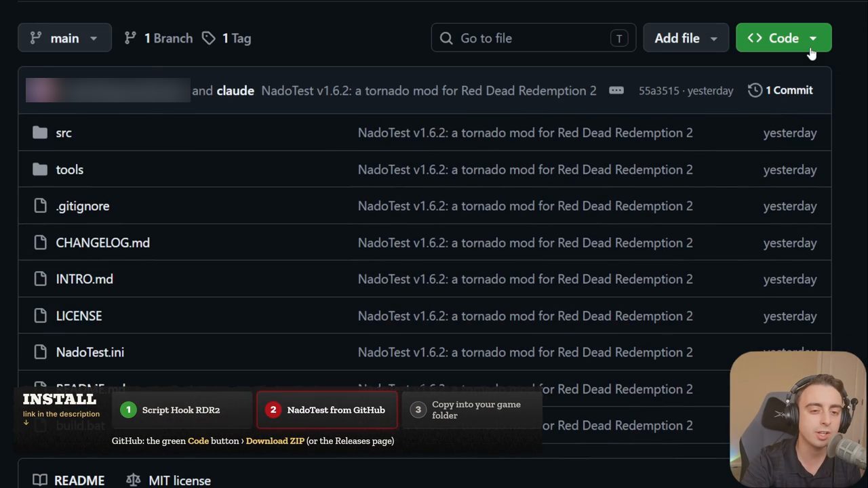Click the file icon next to INTRO.md
868x488 pixels.
point(40,279)
